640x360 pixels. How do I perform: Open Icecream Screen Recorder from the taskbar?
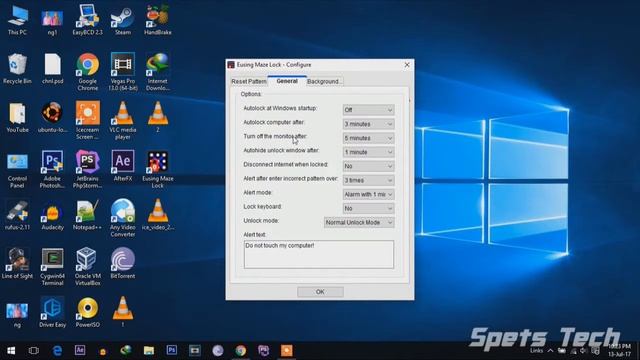click(x=287, y=350)
